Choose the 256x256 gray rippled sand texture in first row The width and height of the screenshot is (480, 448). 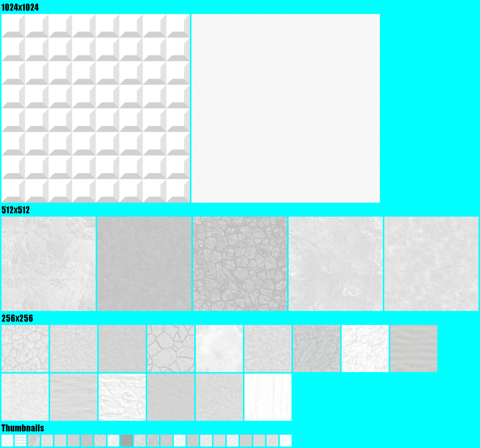(x=414, y=349)
